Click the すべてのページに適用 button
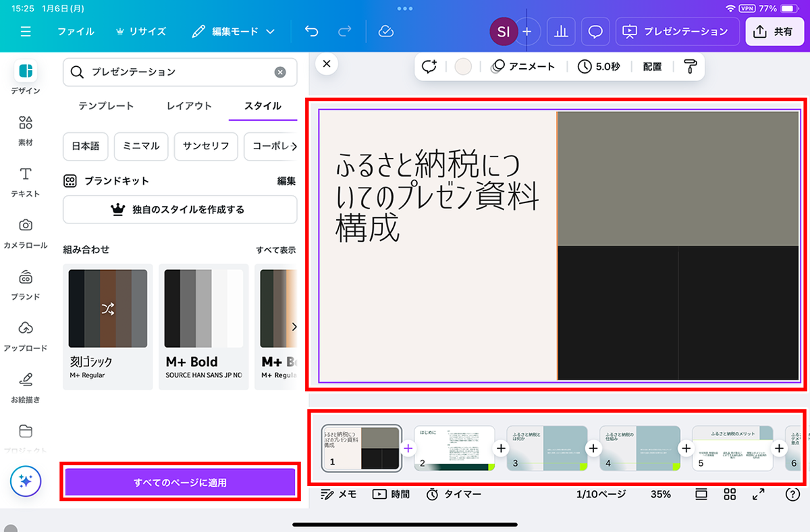 tap(180, 483)
